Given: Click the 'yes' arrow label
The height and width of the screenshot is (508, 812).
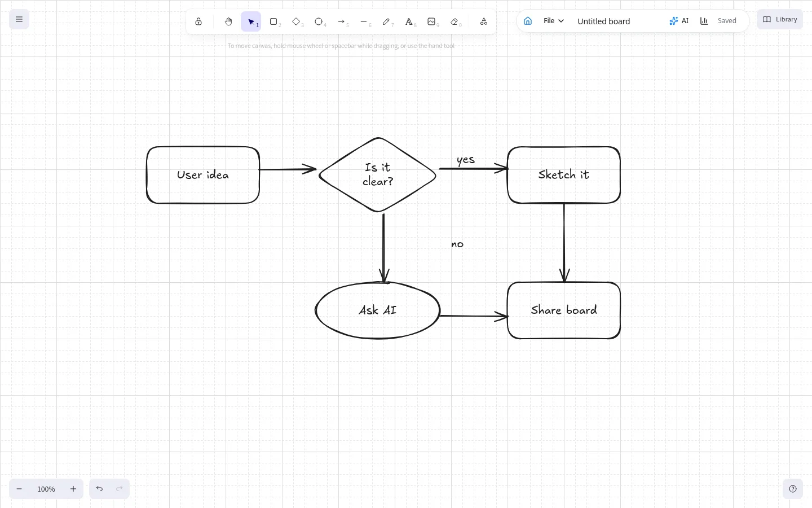Looking at the screenshot, I should click(x=466, y=160).
